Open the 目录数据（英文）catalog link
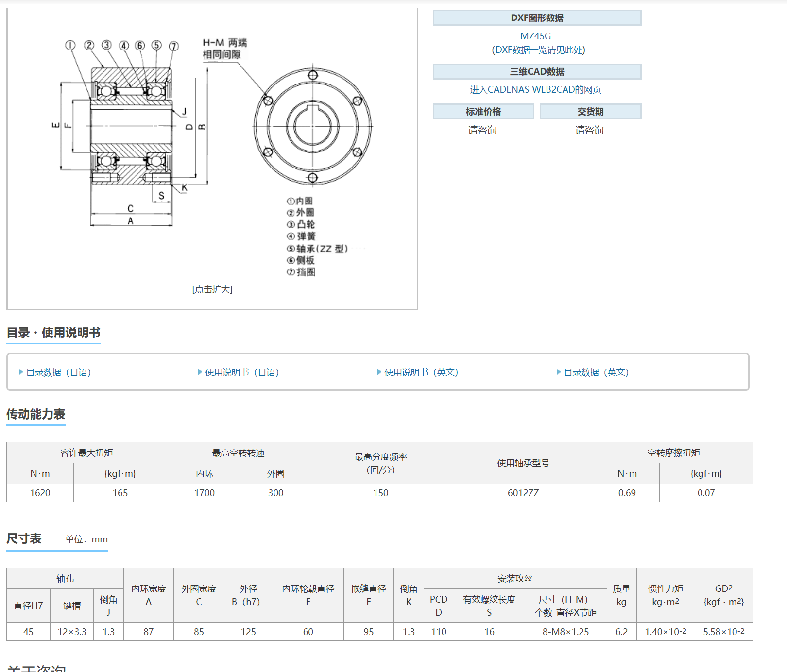Screen dimensions: 787x672 596,372
